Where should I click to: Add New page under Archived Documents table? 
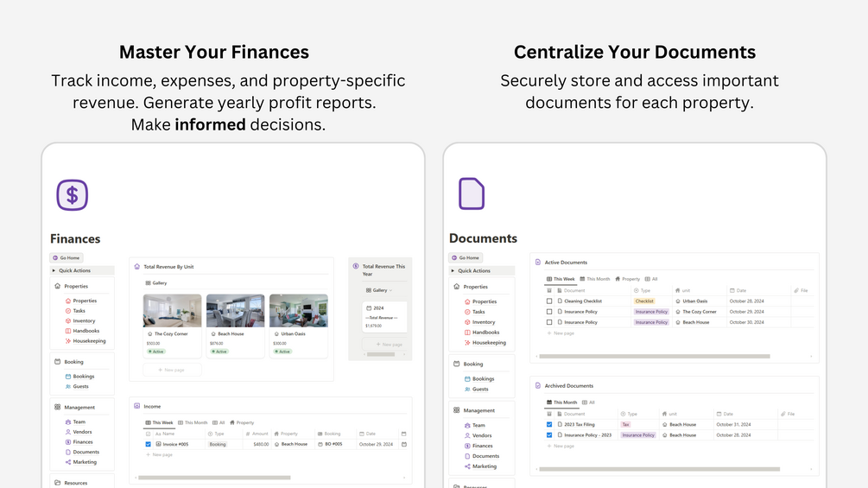click(x=561, y=446)
